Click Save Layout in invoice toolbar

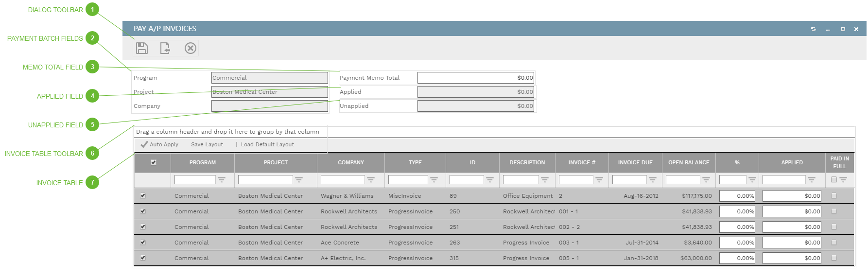pyautogui.click(x=207, y=144)
